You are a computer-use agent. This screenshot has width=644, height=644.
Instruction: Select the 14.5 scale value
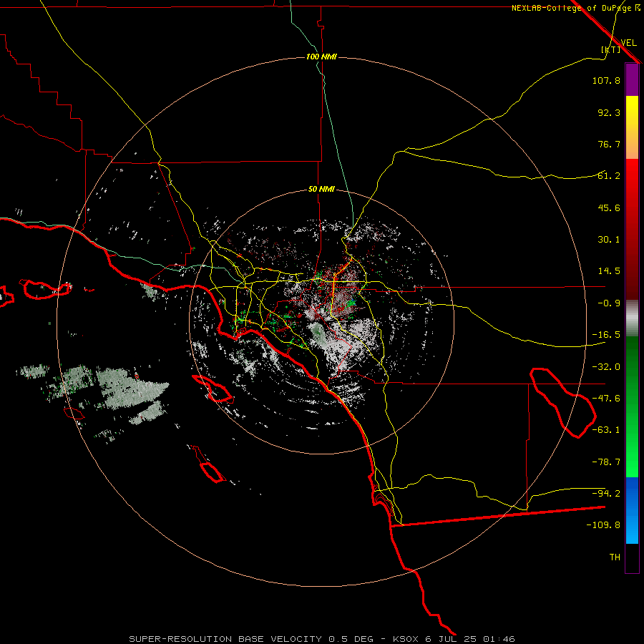tap(609, 271)
